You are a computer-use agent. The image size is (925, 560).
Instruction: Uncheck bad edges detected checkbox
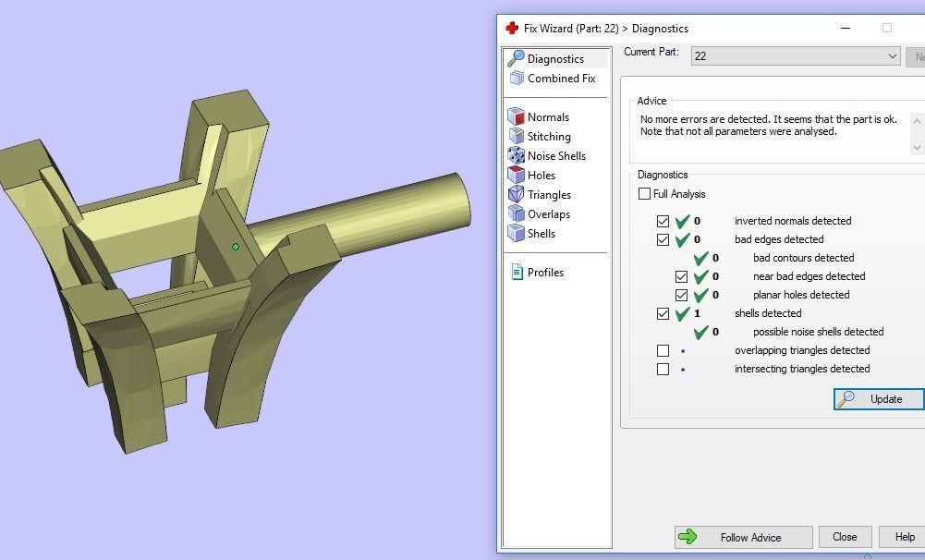[x=663, y=239]
